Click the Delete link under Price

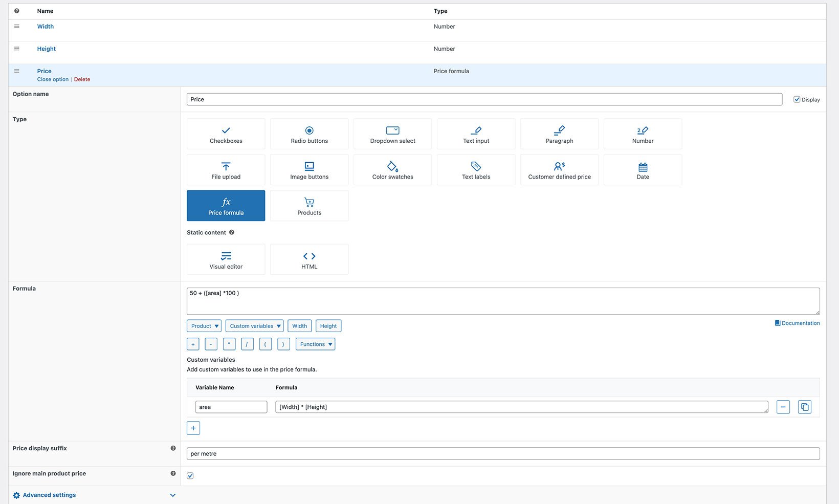[x=82, y=79]
